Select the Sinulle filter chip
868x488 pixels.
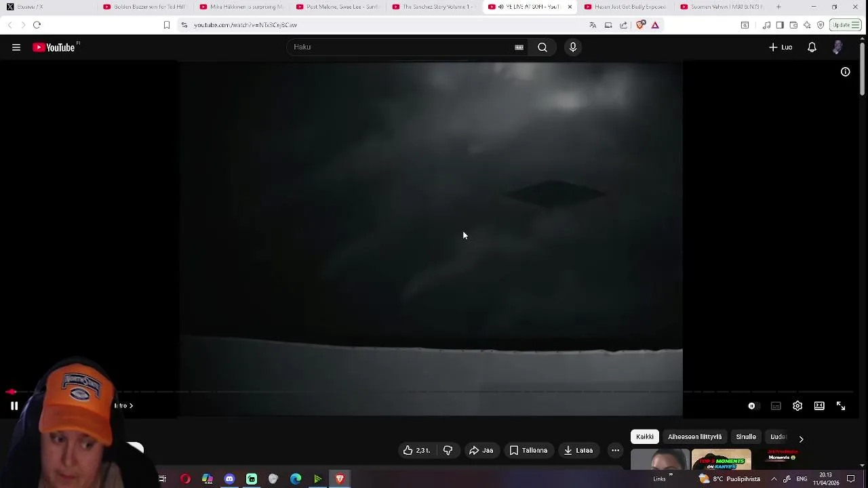point(746,437)
